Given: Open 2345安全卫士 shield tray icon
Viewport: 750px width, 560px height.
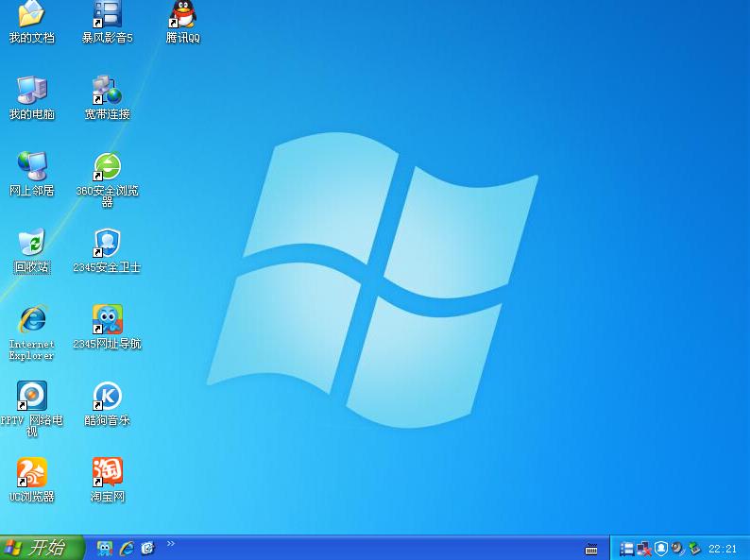Looking at the screenshot, I should click(661, 549).
